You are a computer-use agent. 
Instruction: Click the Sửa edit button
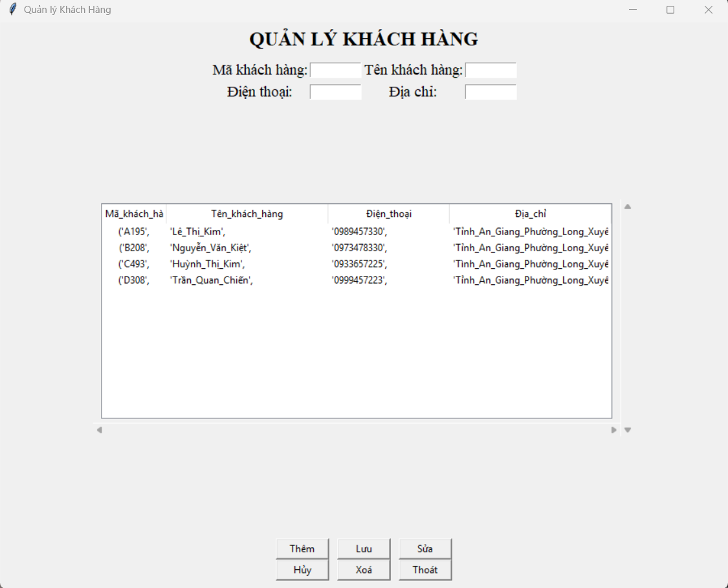425,548
